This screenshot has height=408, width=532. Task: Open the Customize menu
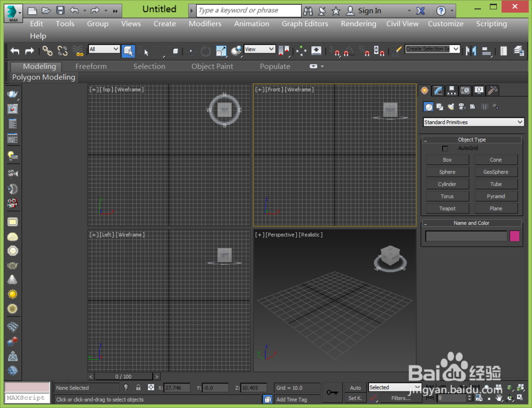(445, 24)
